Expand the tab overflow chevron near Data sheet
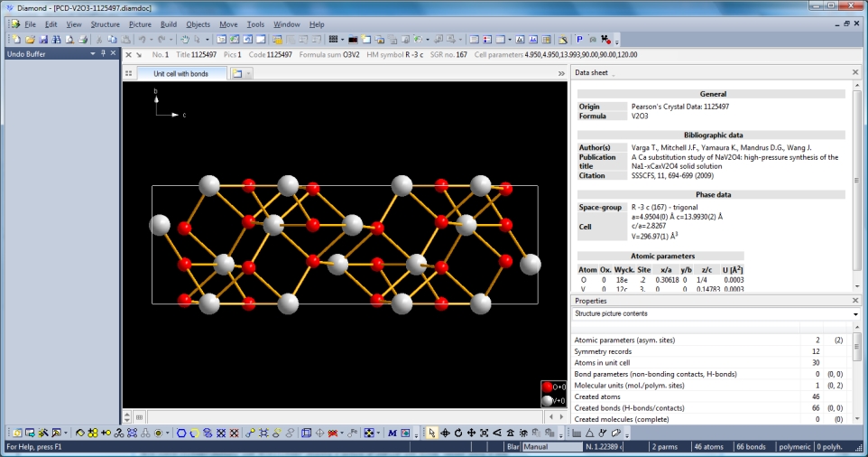This screenshot has width=868, height=457. pos(561,73)
